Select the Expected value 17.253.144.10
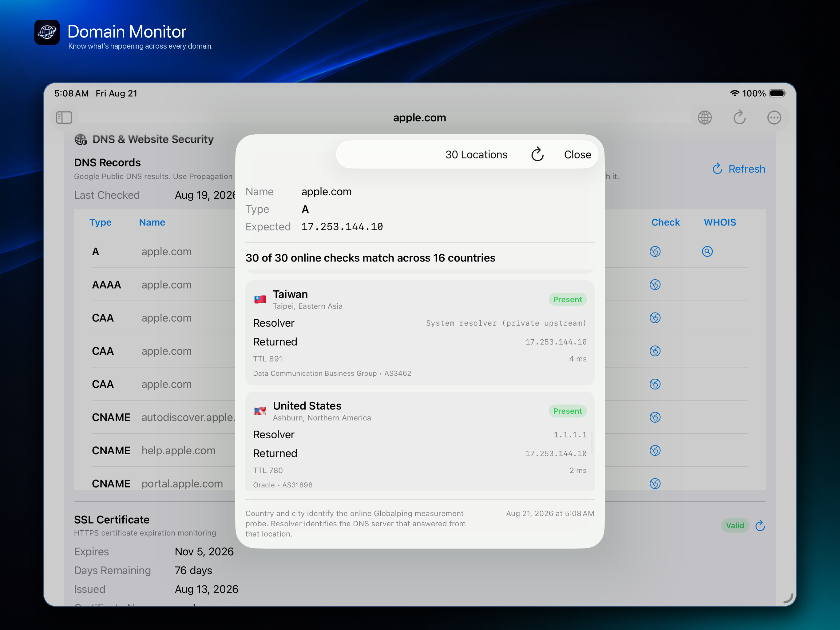 tap(342, 227)
